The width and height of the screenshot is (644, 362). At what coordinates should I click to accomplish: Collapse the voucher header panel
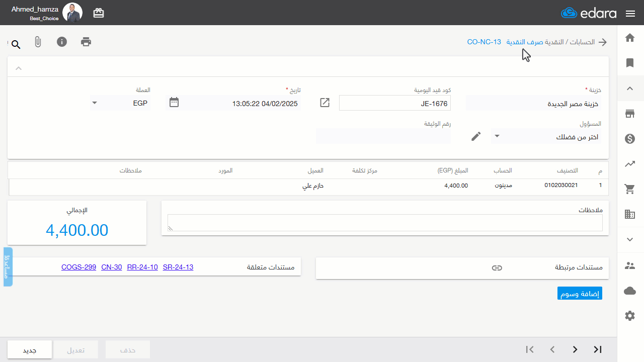click(x=19, y=68)
